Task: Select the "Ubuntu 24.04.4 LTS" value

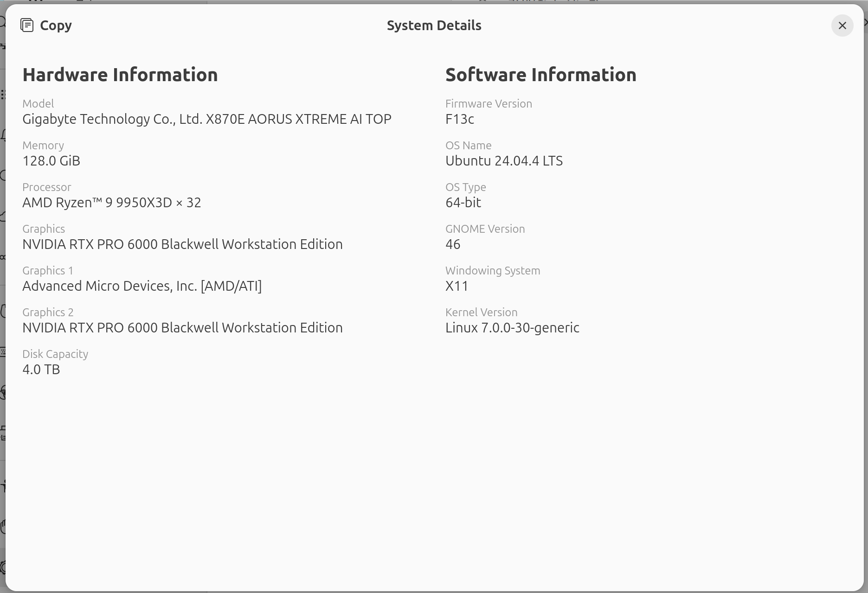Action: pyautogui.click(x=504, y=161)
